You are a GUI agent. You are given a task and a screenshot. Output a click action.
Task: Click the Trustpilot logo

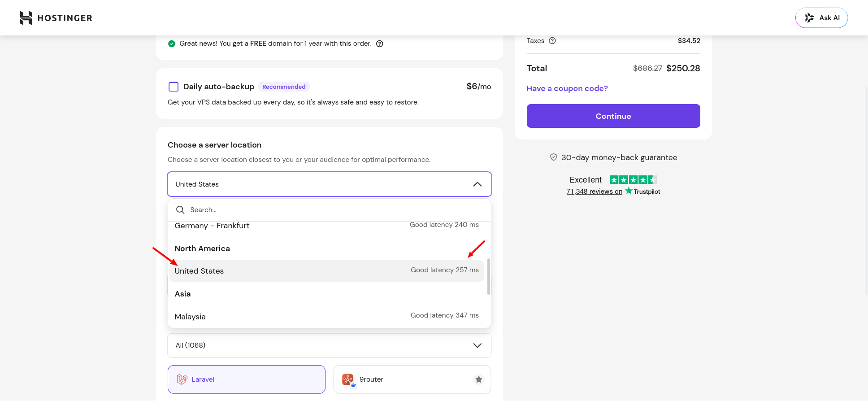coord(642,191)
